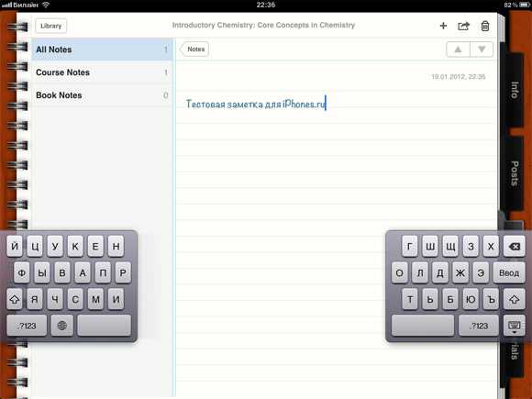The width and height of the screenshot is (532, 399).
Task: Toggle the left Shift key
Action: tap(15, 299)
